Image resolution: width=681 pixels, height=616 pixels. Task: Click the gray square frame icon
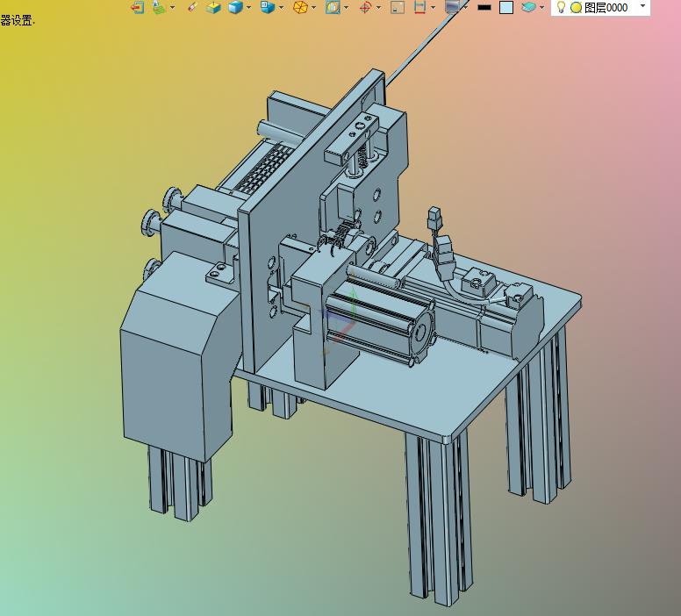point(398,7)
